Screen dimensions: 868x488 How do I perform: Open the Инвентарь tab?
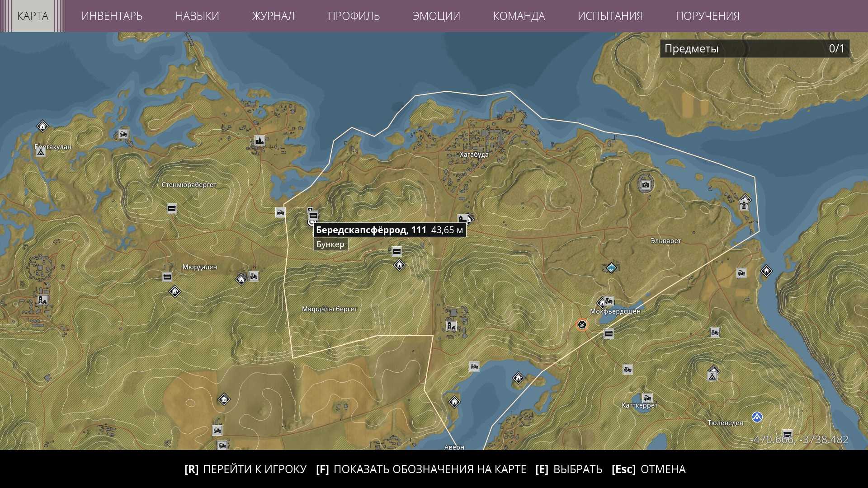(112, 16)
